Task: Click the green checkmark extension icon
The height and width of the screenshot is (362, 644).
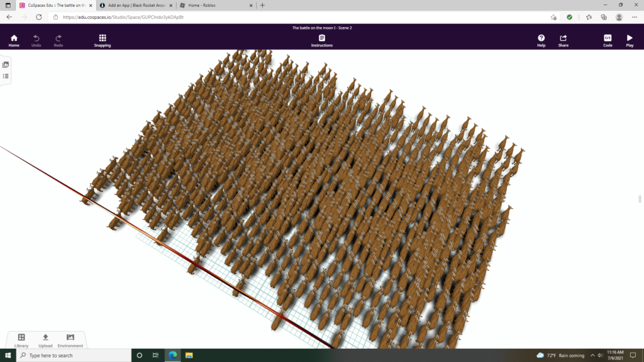Action: pos(569,17)
